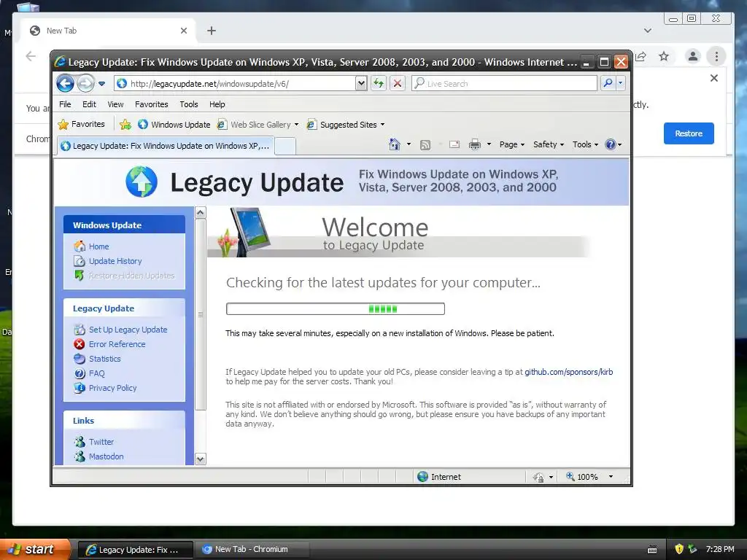Dismiss the Chromium restore bar with X
This screenshot has height=560, width=747.
click(713, 78)
